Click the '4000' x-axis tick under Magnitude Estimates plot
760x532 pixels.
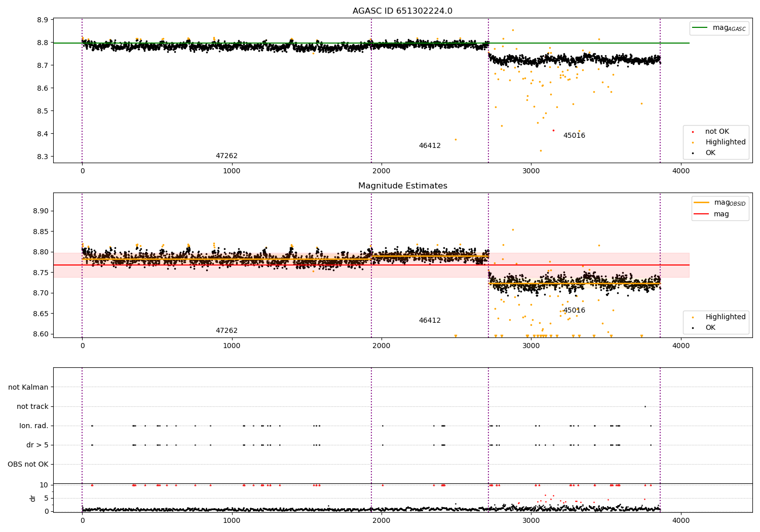click(x=681, y=346)
